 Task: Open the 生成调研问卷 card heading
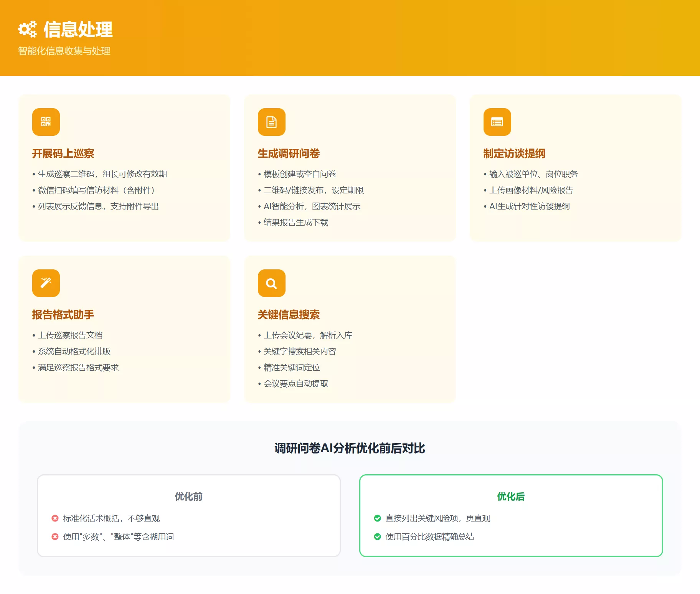(x=289, y=153)
